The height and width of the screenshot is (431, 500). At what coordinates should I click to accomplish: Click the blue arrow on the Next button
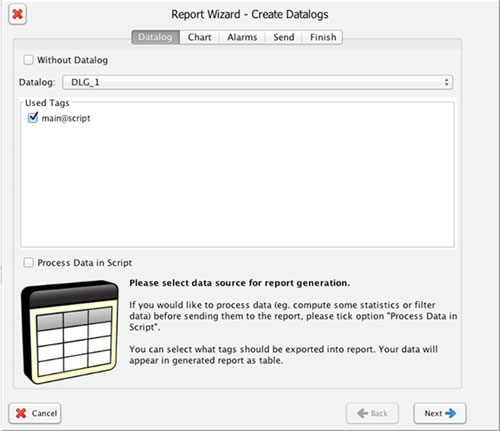point(450,413)
